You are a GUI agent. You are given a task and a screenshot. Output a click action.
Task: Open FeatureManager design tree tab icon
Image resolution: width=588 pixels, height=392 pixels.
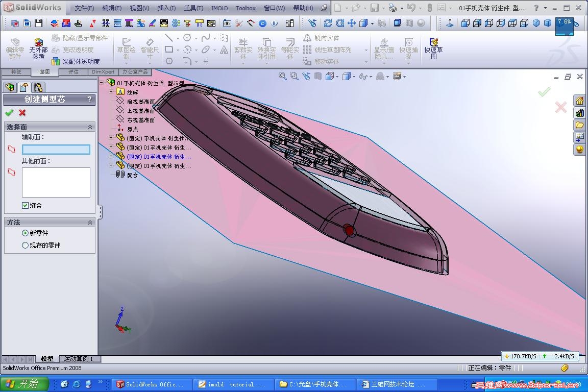pyautogui.click(x=10, y=87)
